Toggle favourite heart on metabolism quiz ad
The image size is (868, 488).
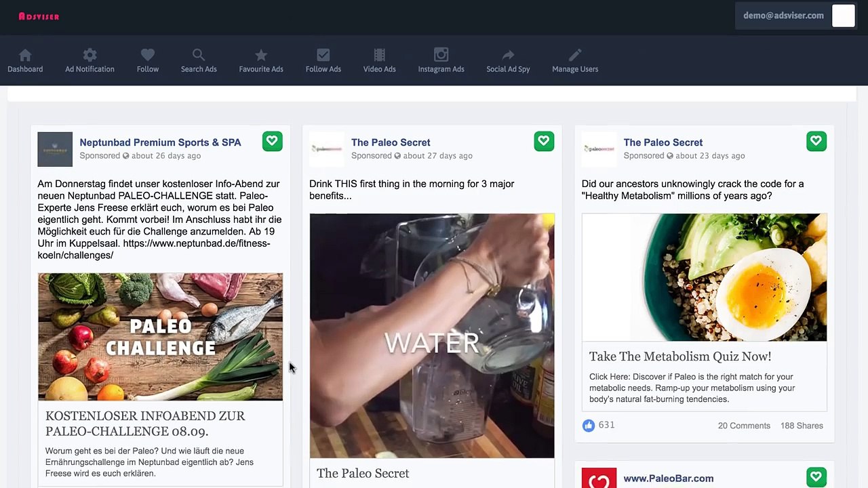(816, 141)
